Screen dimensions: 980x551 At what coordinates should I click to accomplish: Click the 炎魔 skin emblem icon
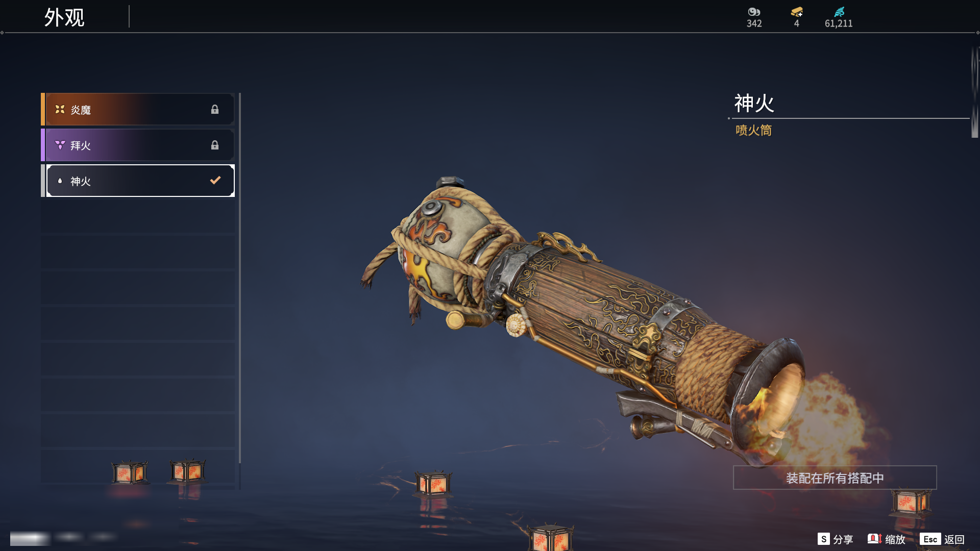pyautogui.click(x=60, y=109)
